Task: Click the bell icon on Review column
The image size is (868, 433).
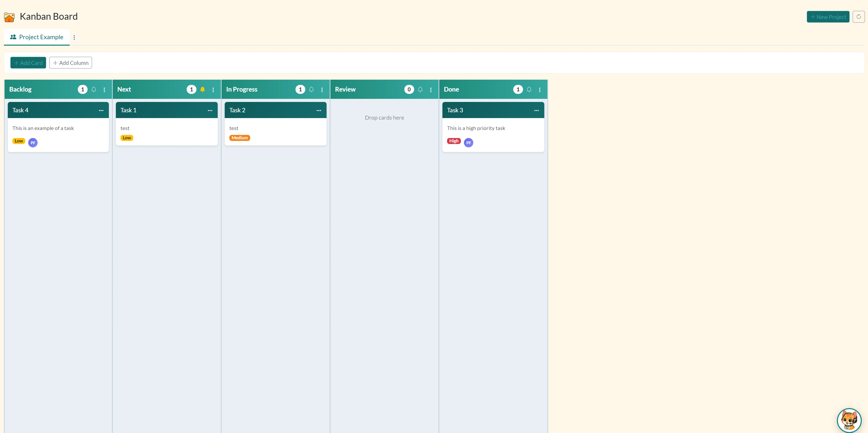Action: coord(420,89)
